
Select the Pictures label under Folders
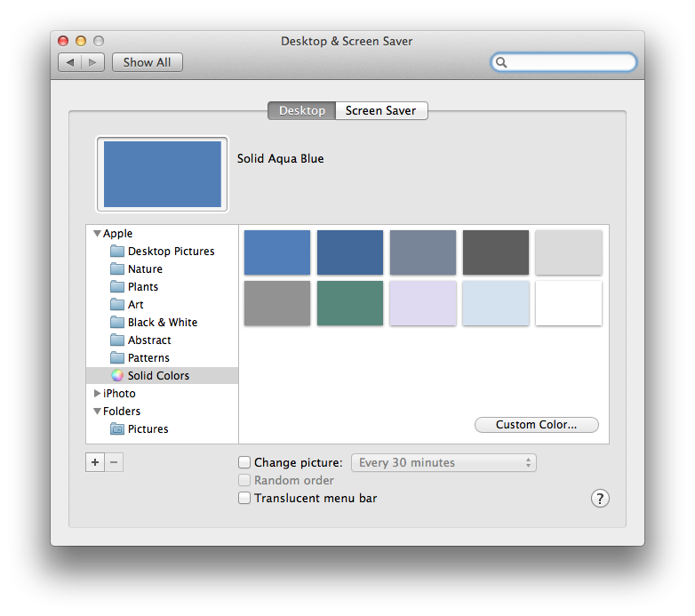(148, 429)
